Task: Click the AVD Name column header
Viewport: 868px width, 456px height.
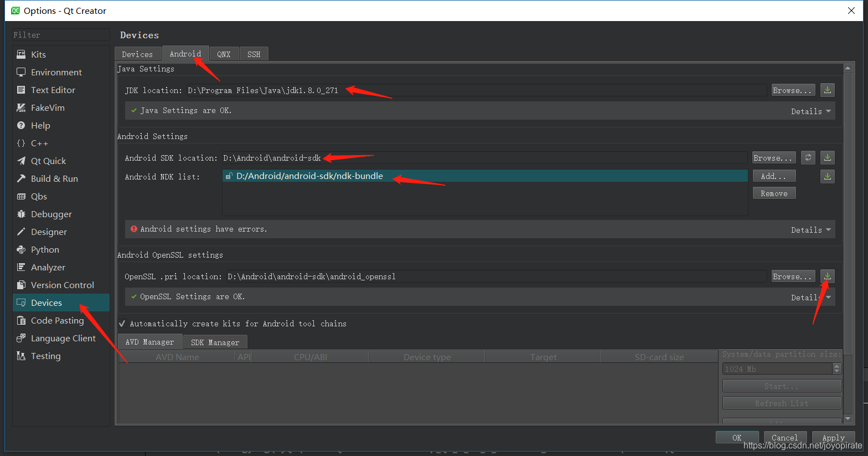Action: (177, 357)
